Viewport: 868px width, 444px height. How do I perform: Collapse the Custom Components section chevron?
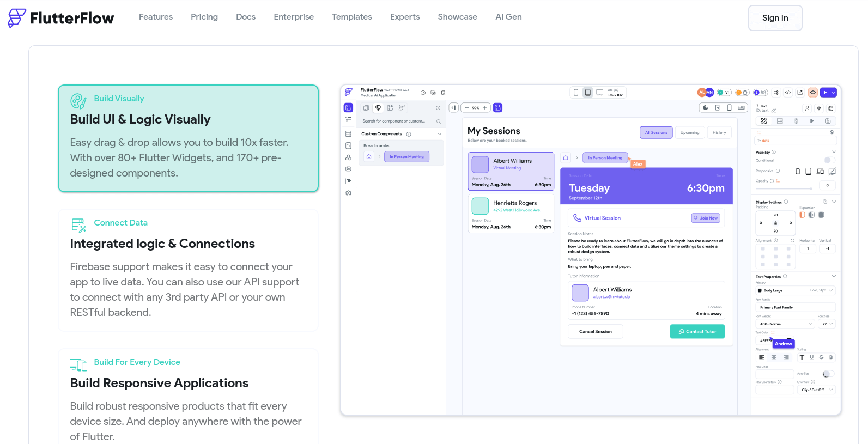pos(439,134)
